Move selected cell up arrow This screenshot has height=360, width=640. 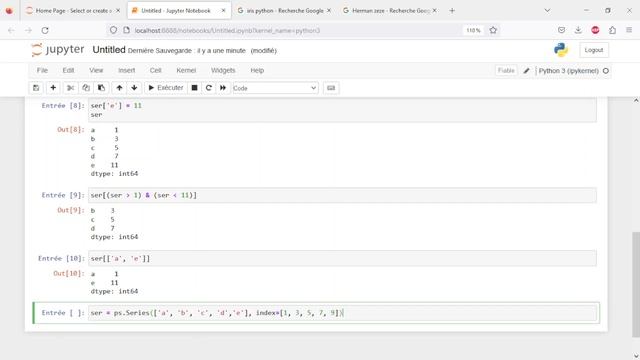(119, 88)
